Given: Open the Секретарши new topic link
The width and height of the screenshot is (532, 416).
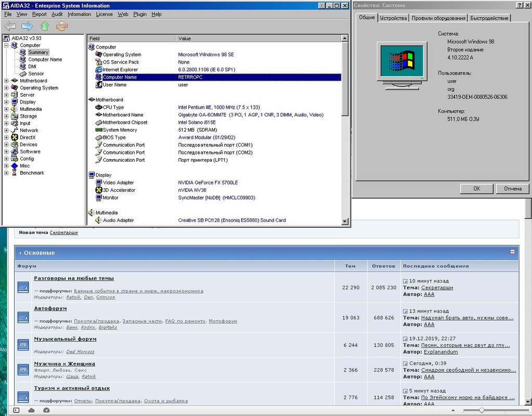Looking at the screenshot, I should [x=64, y=232].
